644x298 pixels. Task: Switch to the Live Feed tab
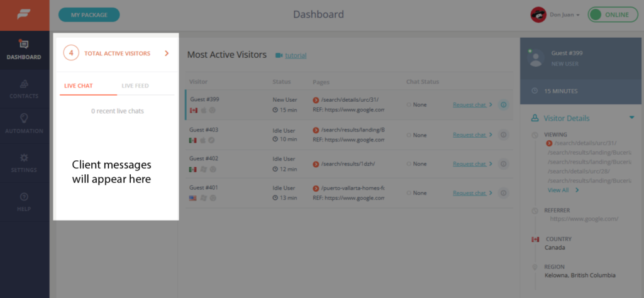point(135,86)
